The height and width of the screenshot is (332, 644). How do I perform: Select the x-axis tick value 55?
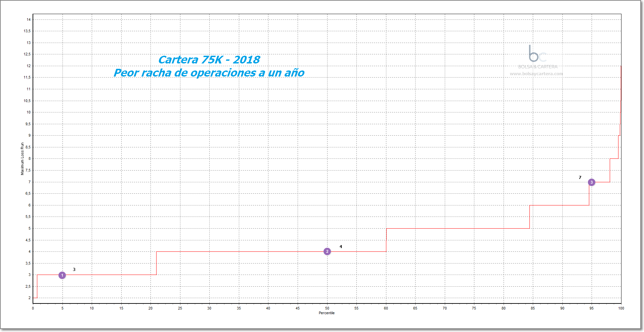[x=356, y=308]
